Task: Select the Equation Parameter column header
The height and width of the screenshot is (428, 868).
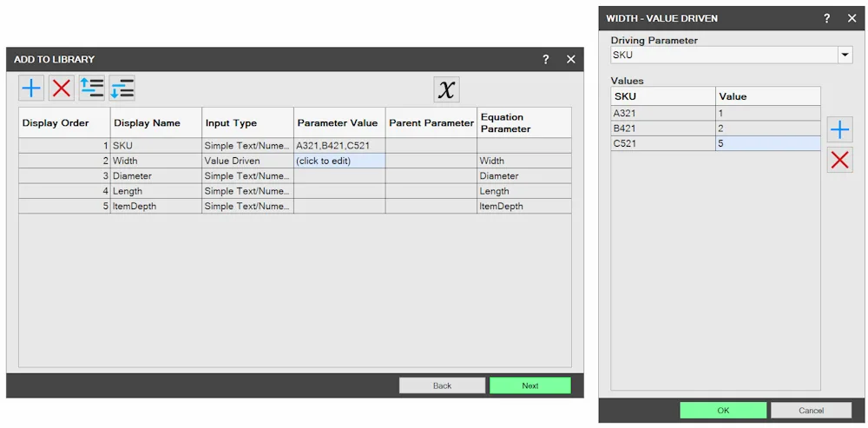Action: 524,123
